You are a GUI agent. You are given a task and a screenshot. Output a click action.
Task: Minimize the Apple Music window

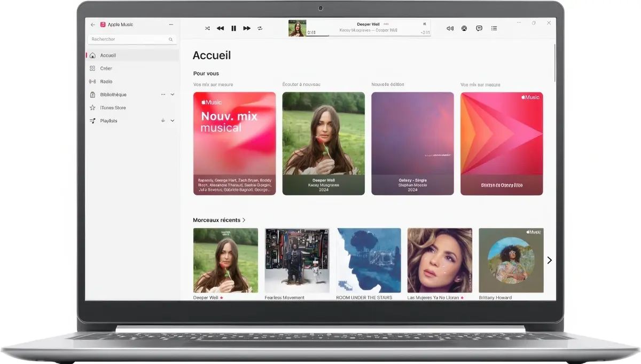519,23
